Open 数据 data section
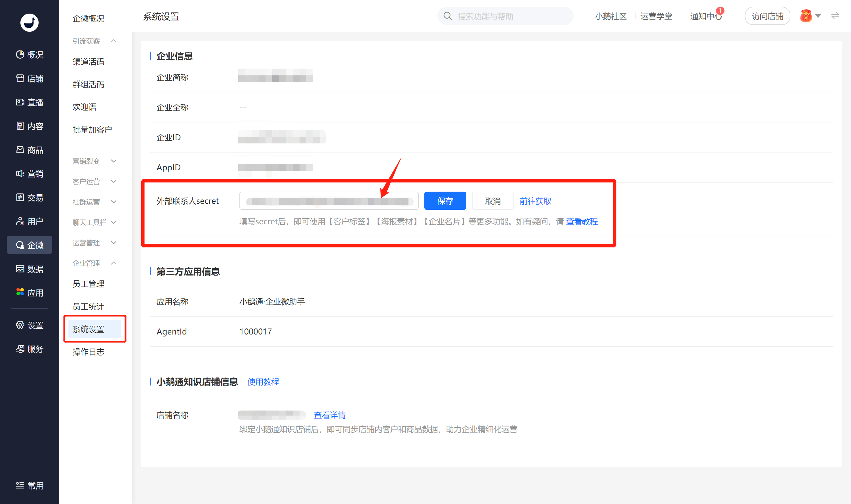Viewport: 851px width, 504px height. (x=30, y=269)
